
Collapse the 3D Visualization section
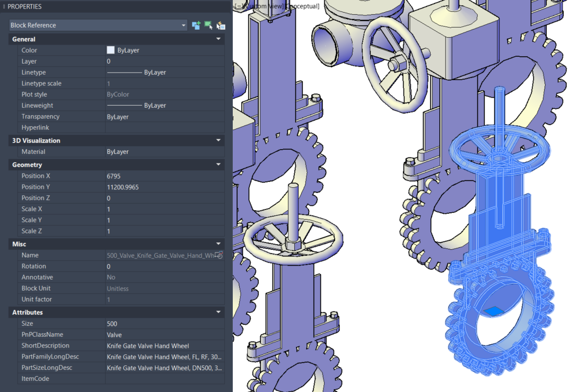point(218,140)
